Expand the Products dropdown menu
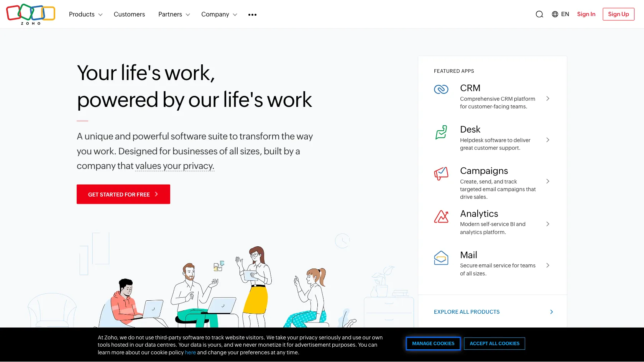This screenshot has height=362, width=644. (85, 14)
